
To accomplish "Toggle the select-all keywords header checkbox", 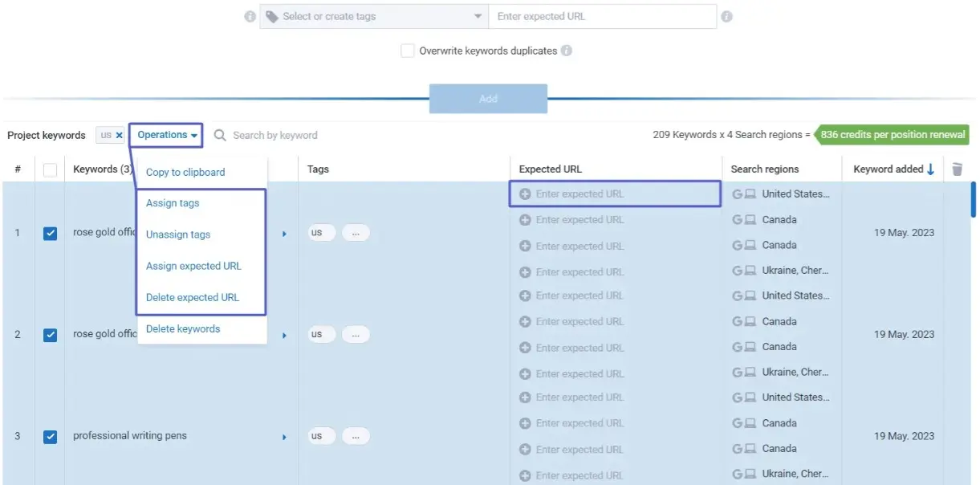I will [x=50, y=169].
